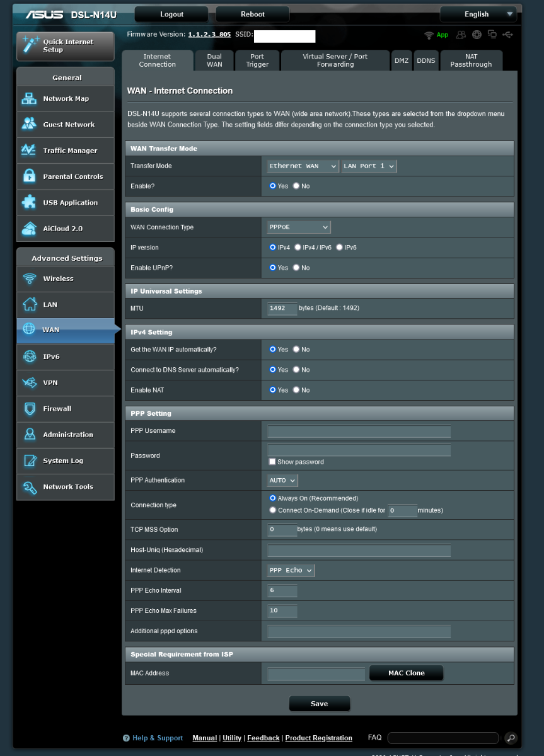The image size is (544, 756).
Task: Click the FAQ search magnifier icon
Action: coord(511,738)
